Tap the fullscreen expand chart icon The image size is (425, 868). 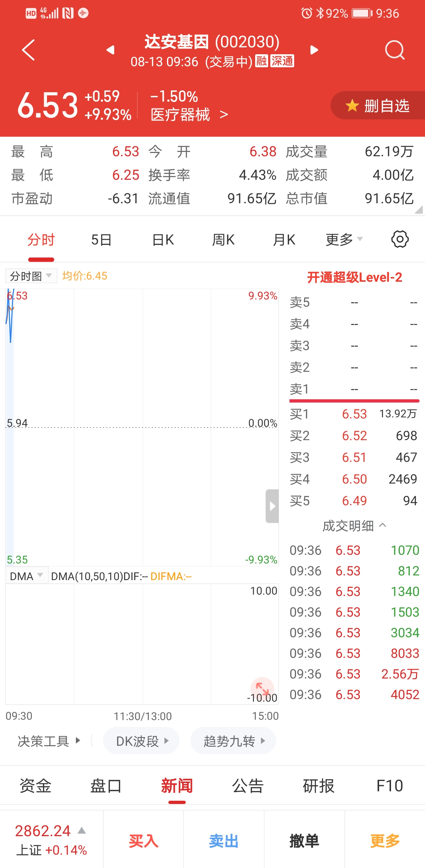coord(262,688)
